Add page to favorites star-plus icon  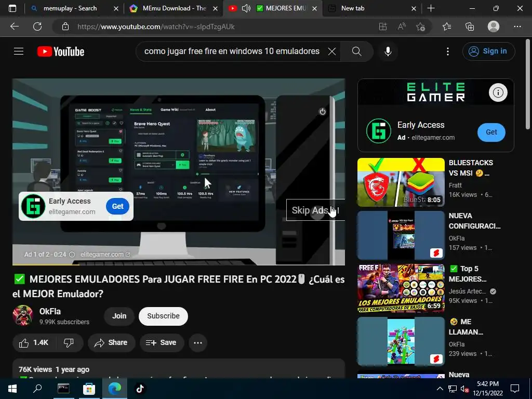pos(421,26)
